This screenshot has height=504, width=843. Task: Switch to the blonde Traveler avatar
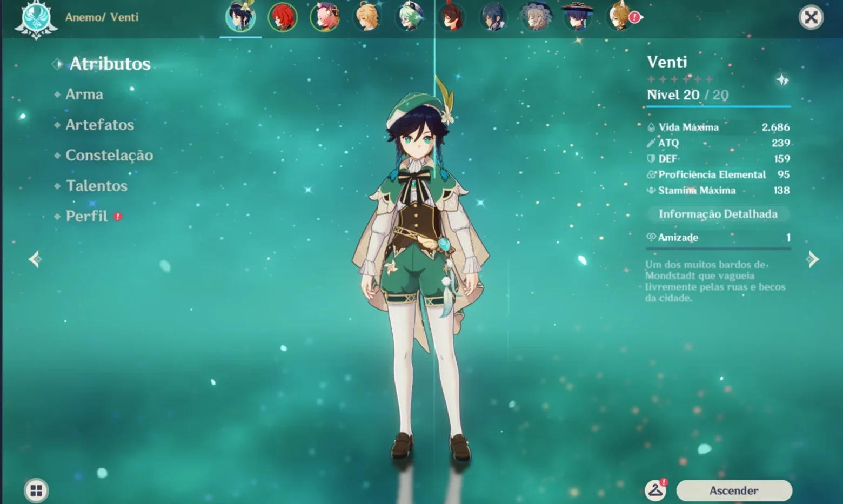pyautogui.click(x=367, y=17)
